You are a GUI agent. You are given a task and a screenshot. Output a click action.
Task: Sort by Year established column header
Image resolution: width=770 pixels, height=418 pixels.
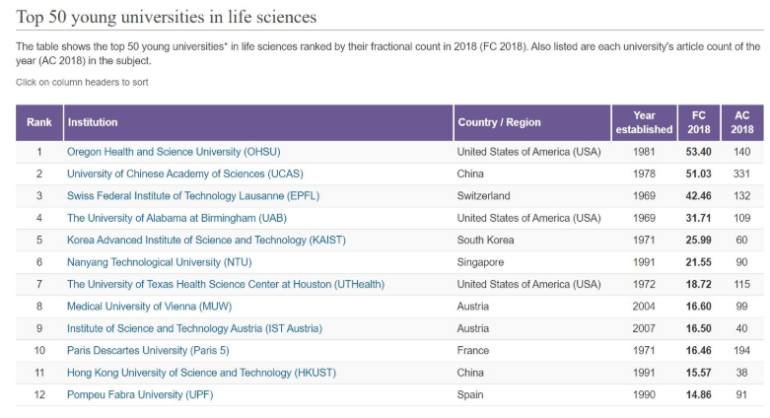tap(644, 122)
